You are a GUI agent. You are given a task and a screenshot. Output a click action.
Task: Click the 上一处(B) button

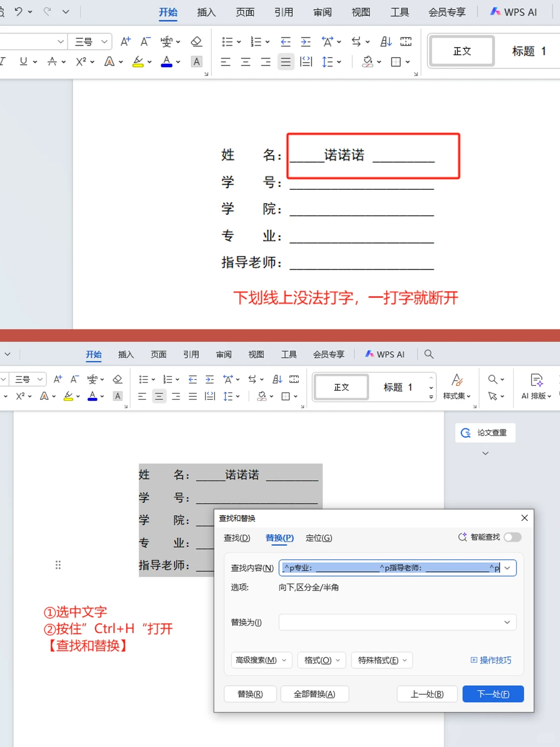427,694
